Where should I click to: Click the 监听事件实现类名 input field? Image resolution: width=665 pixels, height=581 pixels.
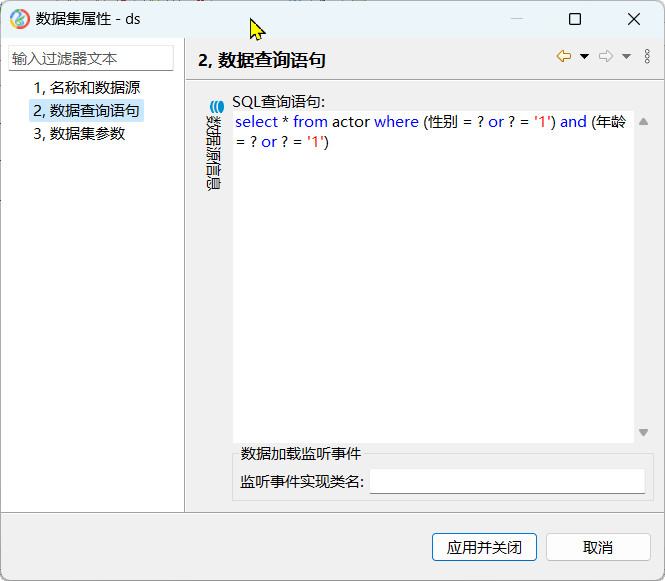pos(507,481)
